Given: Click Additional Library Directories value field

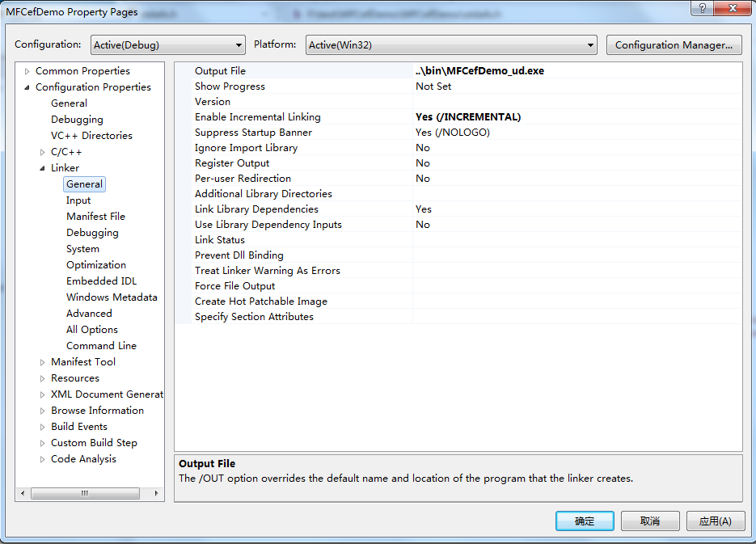Looking at the screenshot, I should pos(577,194).
